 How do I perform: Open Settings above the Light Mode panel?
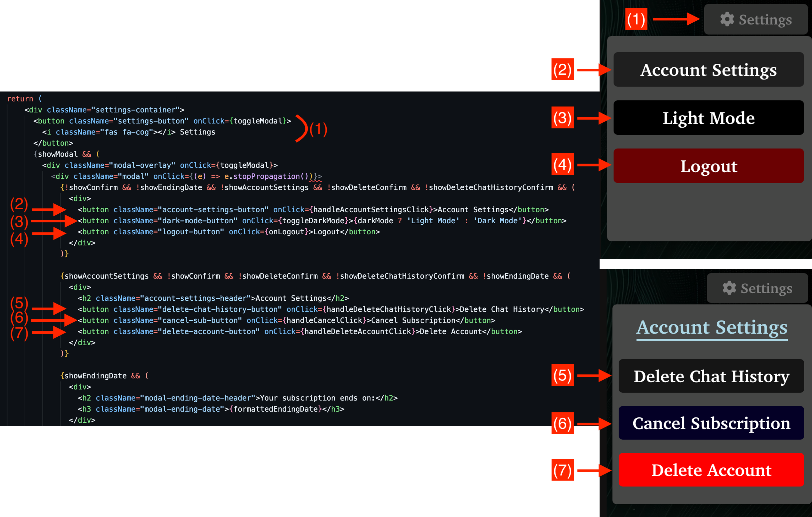pos(755,19)
